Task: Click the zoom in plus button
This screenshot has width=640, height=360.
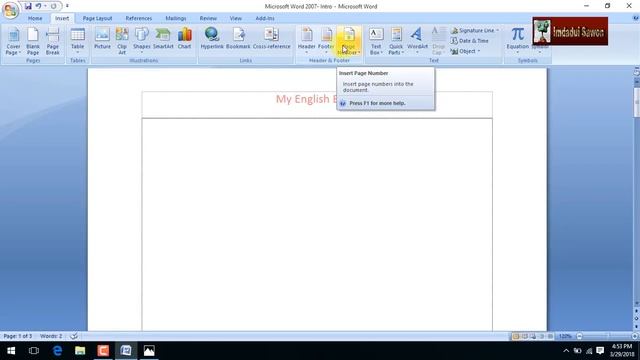Action: (x=635, y=336)
